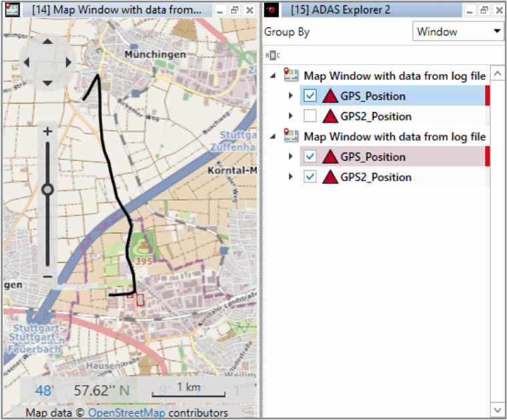
Task: Minimize the Map Window
Action: [x=220, y=11]
